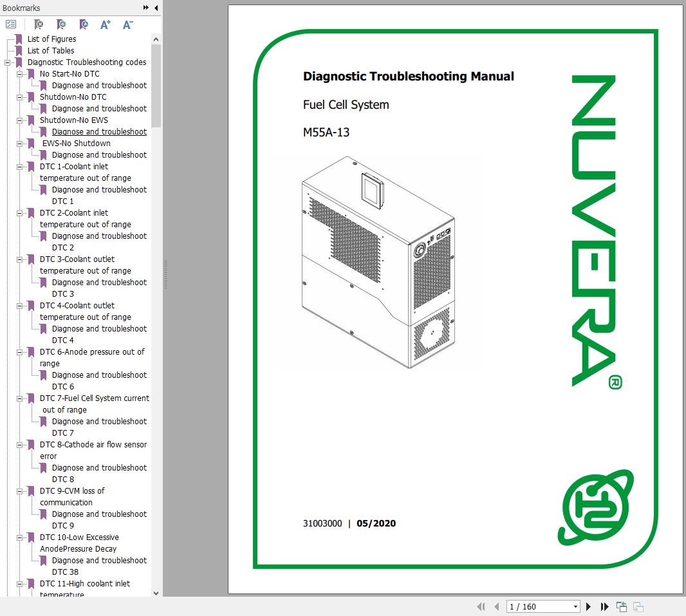Open Diagnose and troubleshoot DTC 1
Screen dimensions: 686x616
(x=99, y=195)
